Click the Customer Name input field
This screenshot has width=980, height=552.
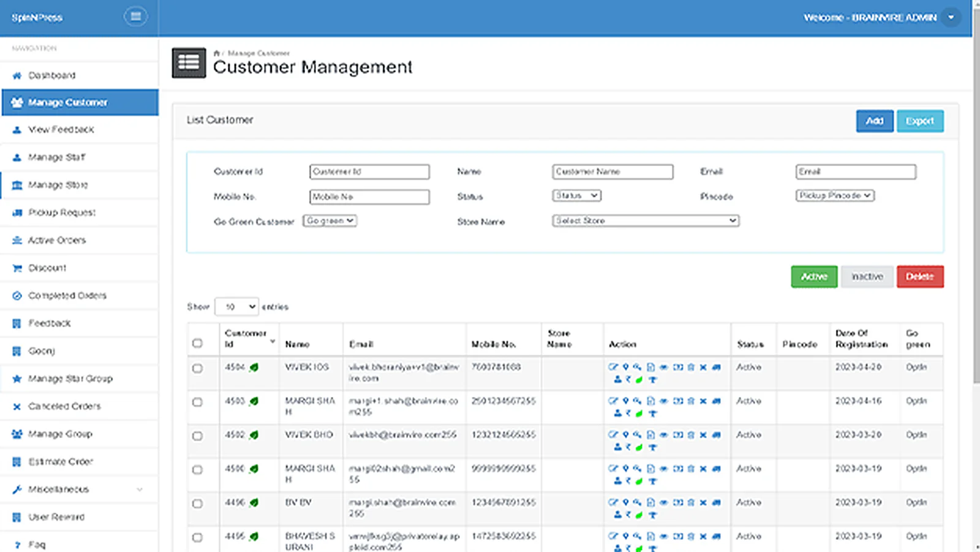pos(612,172)
